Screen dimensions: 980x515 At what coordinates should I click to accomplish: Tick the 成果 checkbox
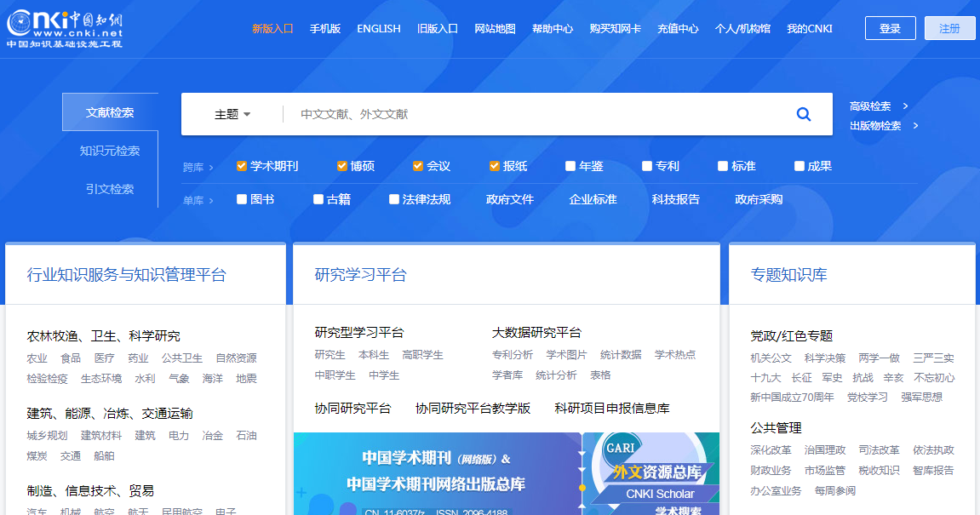(799, 166)
